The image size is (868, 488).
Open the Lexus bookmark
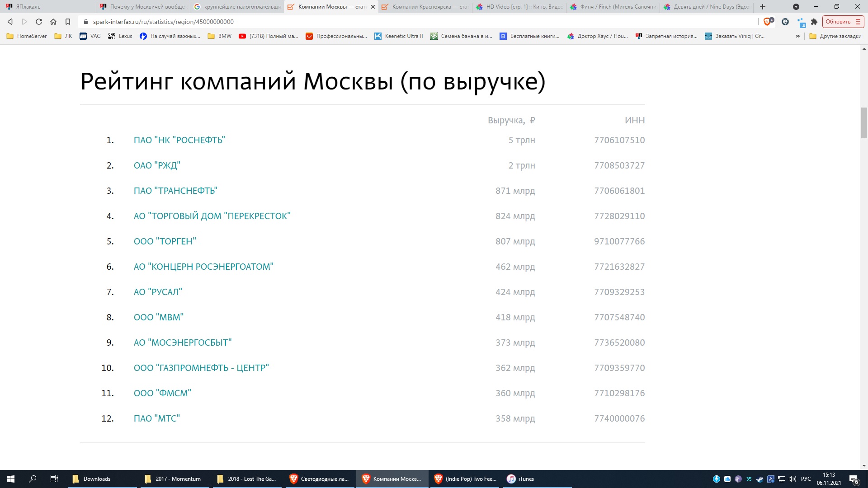tap(120, 36)
